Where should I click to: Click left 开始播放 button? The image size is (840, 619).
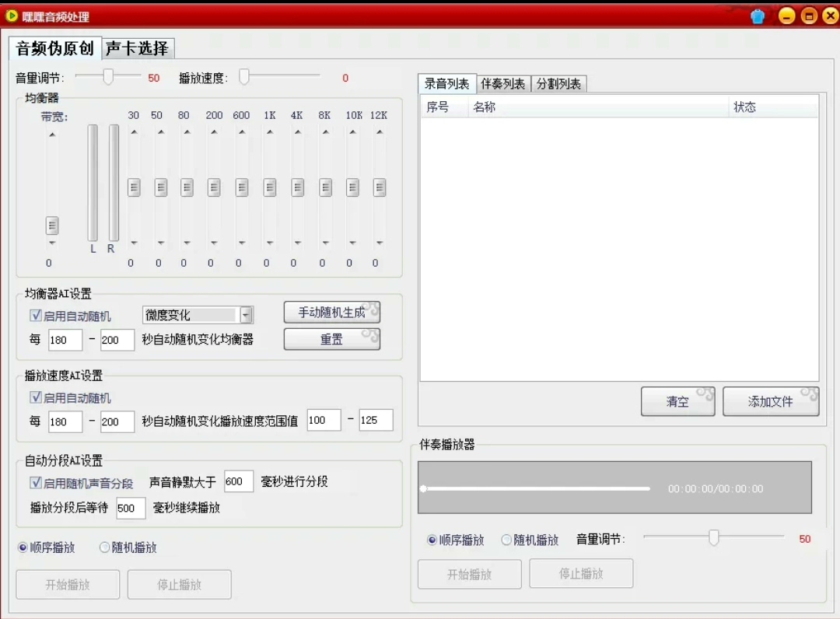(68, 584)
